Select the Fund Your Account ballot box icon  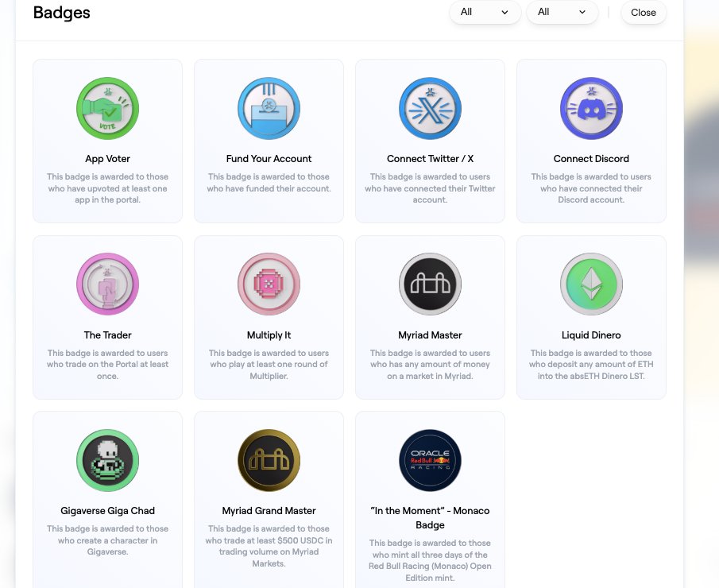pos(269,108)
